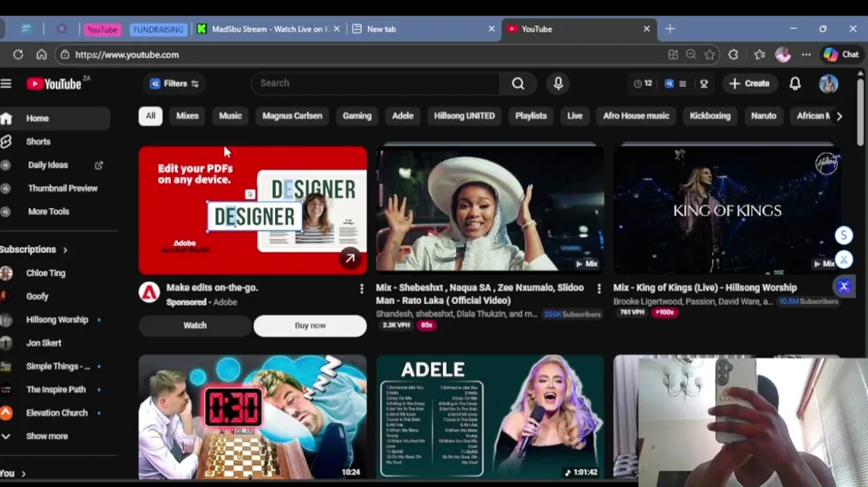Viewport: 868px width, 487px height.
Task: Open a new browser tab
Action: pos(670,29)
